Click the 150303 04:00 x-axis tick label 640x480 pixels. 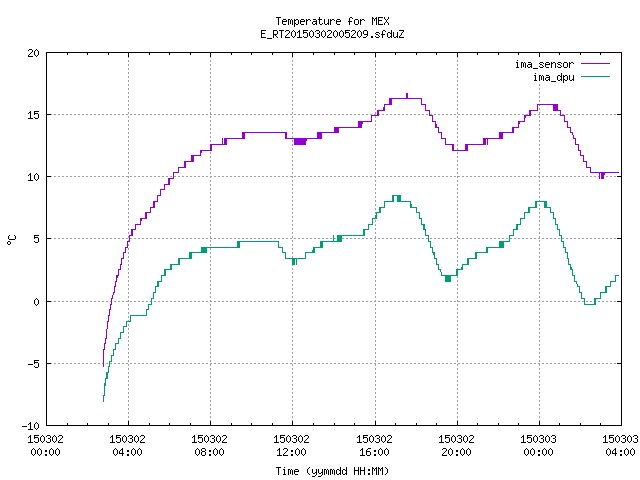(x=620, y=446)
